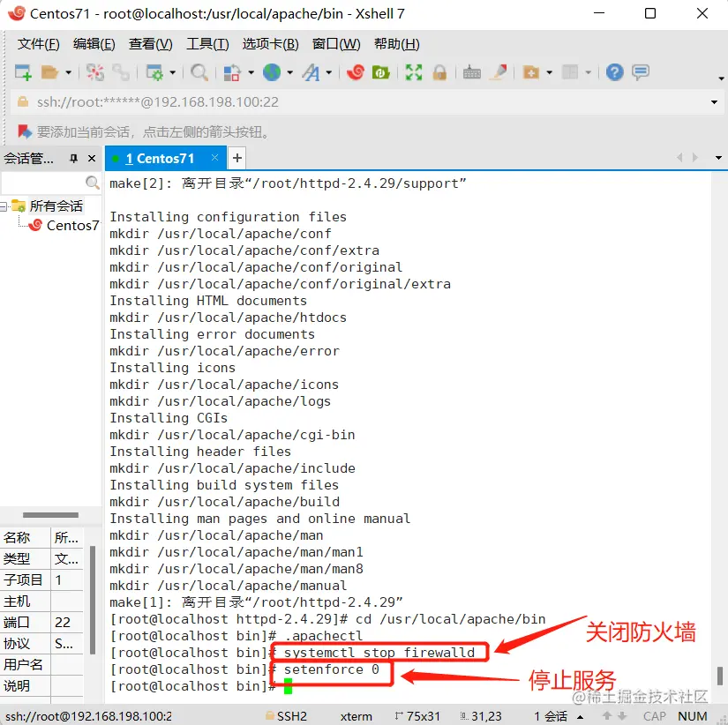Expand the Encoding globe dropdown arrow
The image size is (728, 725).
click(x=290, y=72)
